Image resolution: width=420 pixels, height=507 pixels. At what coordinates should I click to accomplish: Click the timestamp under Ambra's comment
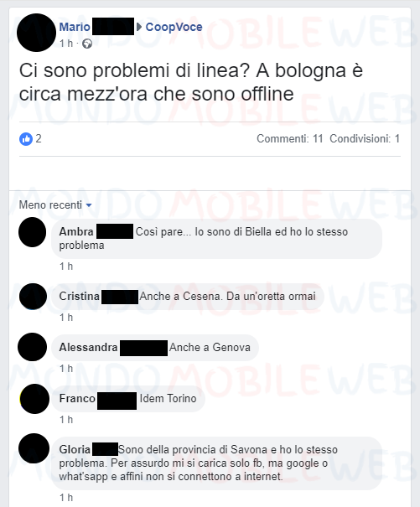(x=66, y=266)
